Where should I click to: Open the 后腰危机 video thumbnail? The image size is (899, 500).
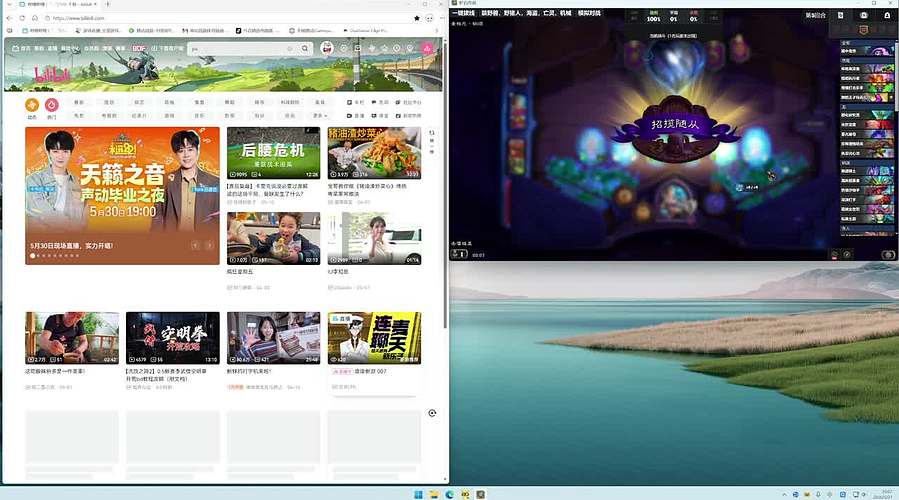click(x=273, y=153)
